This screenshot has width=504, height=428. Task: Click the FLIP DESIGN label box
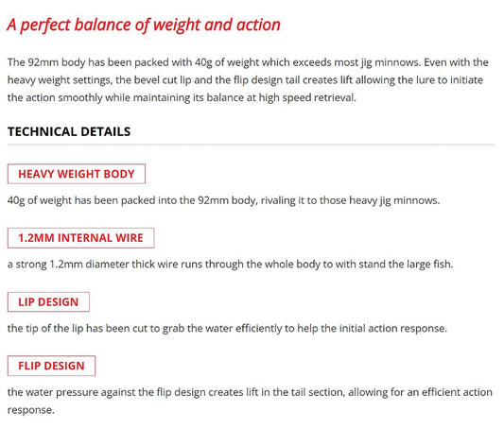pos(51,366)
